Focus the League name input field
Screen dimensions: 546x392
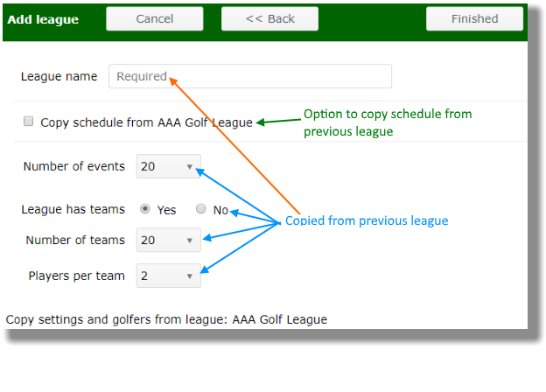[250, 76]
